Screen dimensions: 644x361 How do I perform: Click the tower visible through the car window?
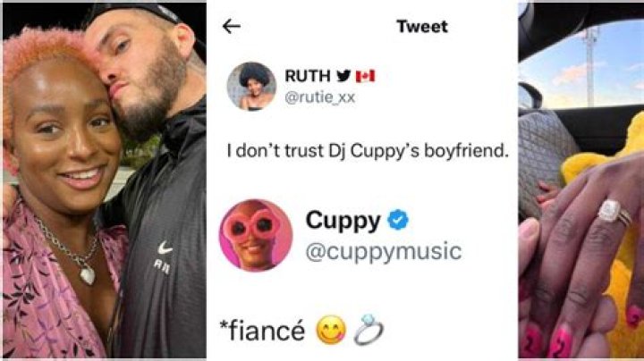(590, 65)
